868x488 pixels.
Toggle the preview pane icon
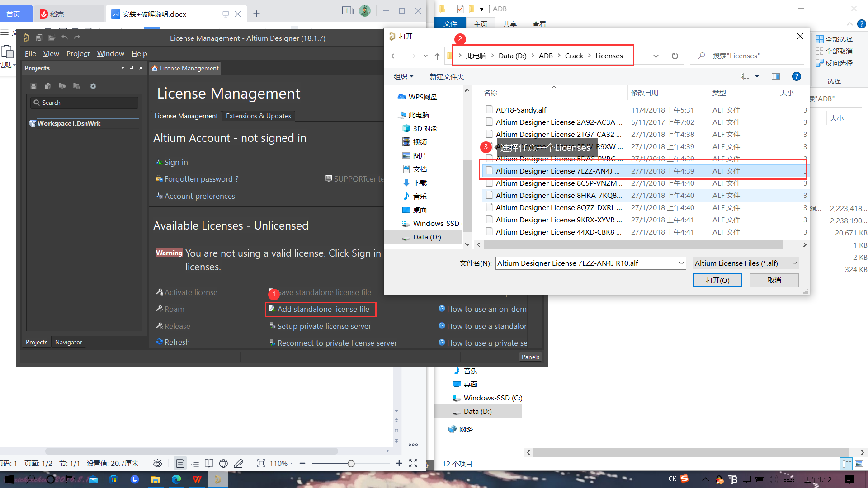tap(775, 76)
